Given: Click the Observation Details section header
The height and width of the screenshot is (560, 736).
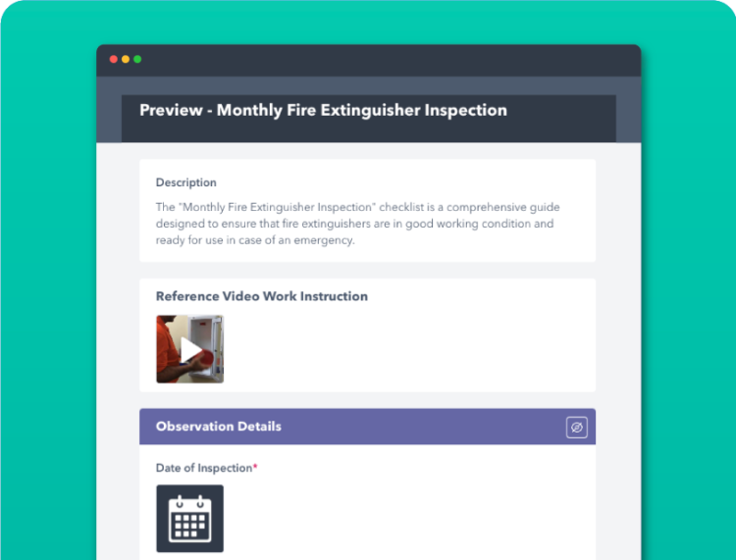Looking at the screenshot, I should point(219,427).
